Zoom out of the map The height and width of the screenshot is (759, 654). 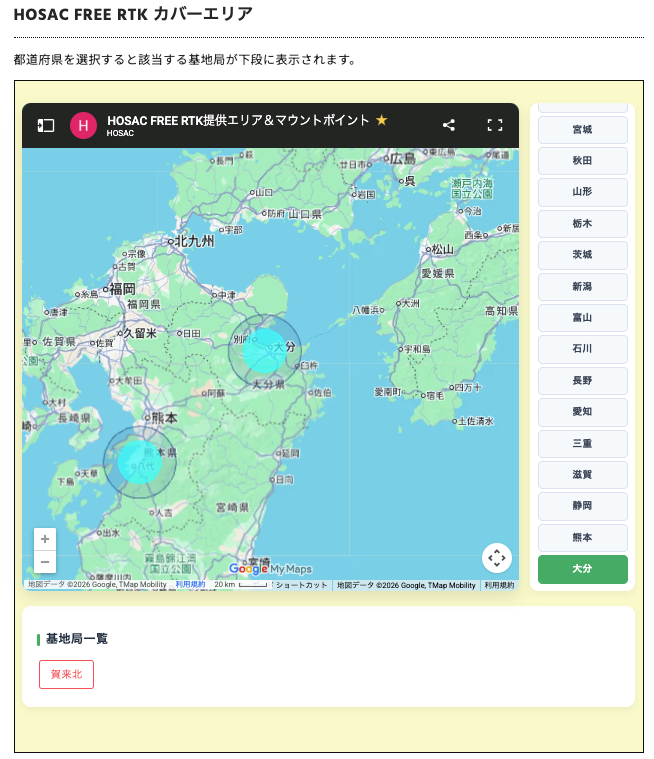(x=45, y=562)
